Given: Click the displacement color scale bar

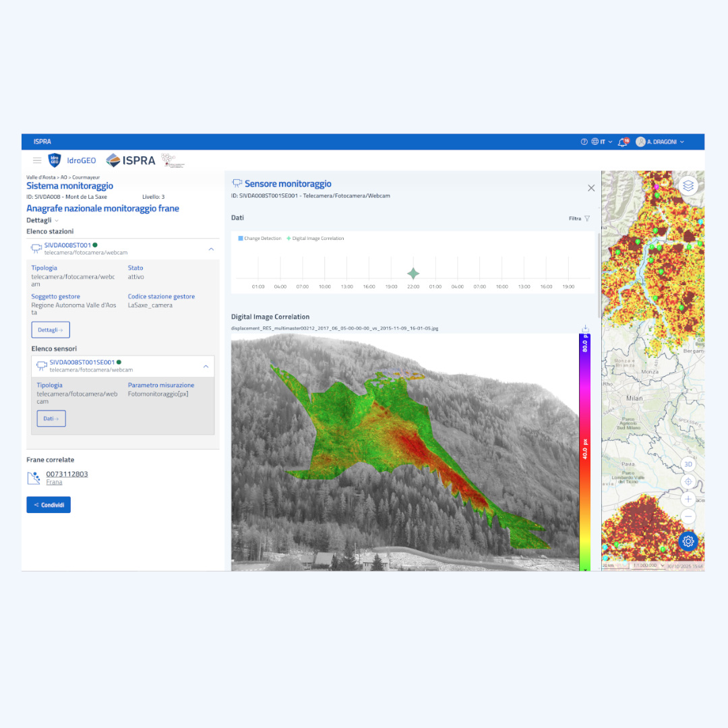Looking at the screenshot, I should click(584, 452).
